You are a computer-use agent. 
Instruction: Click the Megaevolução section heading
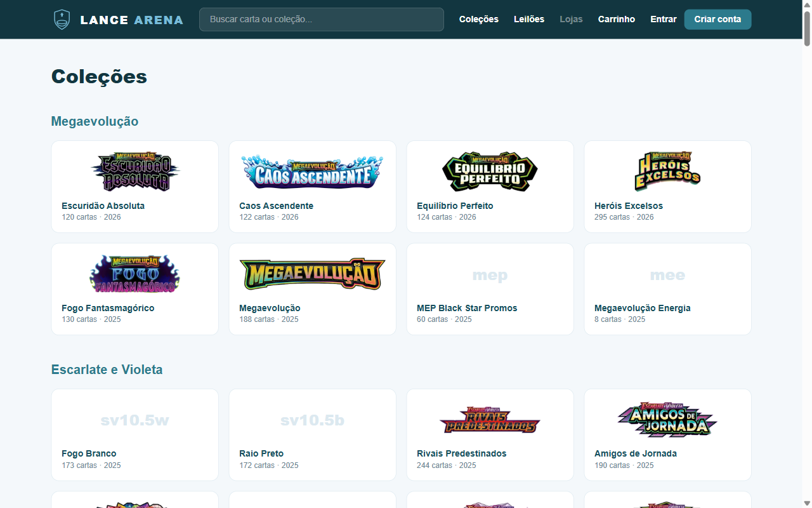(95, 121)
